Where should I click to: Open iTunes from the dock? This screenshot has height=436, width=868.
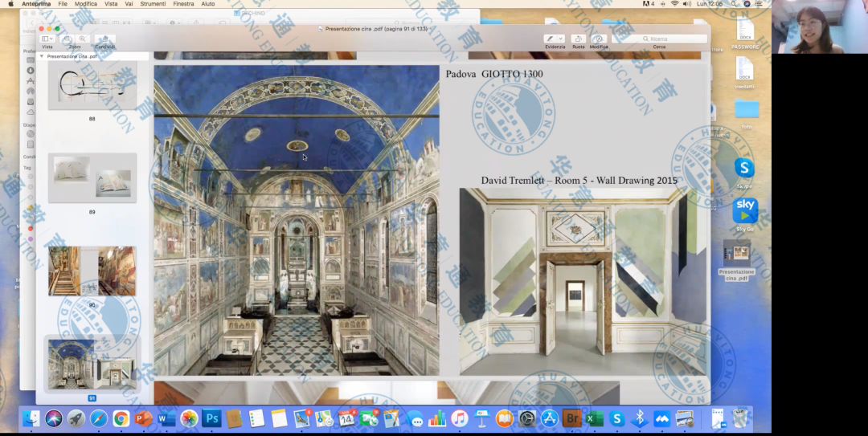(x=459, y=419)
